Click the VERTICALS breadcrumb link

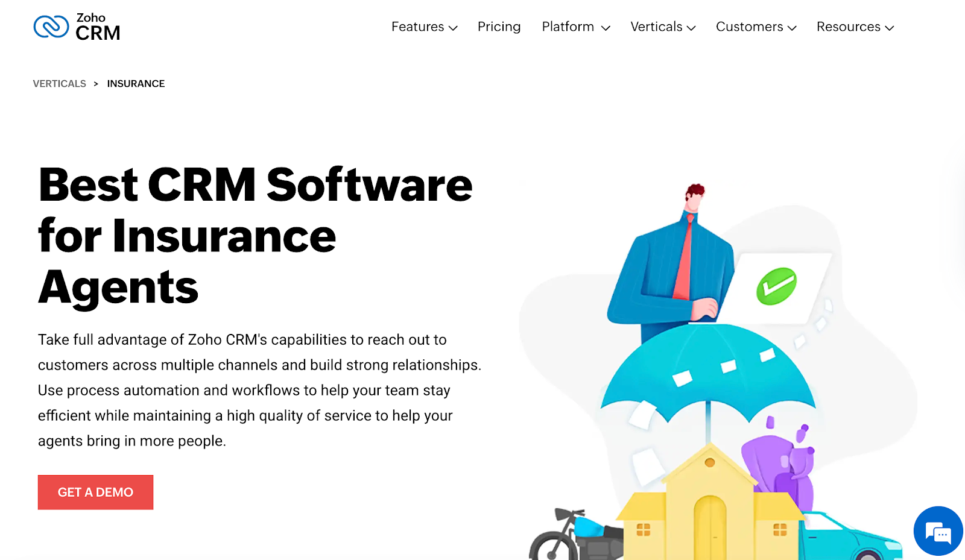click(x=59, y=83)
